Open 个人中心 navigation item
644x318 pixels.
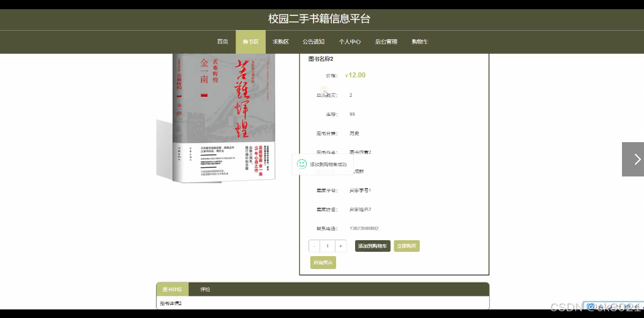(350, 42)
